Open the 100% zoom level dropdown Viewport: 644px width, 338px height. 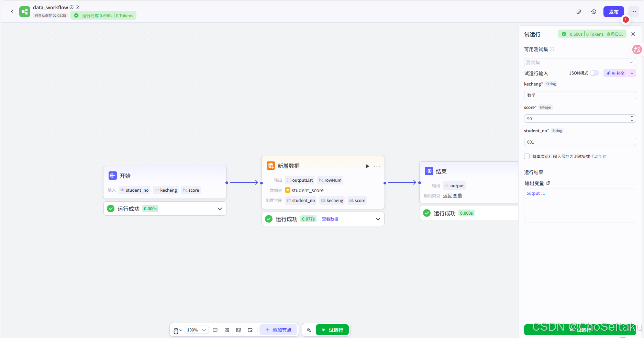click(x=197, y=330)
